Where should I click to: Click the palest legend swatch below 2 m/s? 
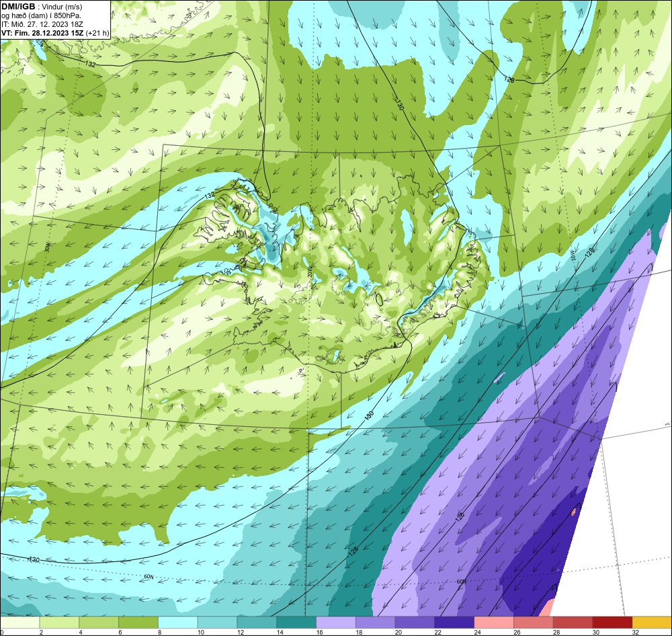point(19,623)
